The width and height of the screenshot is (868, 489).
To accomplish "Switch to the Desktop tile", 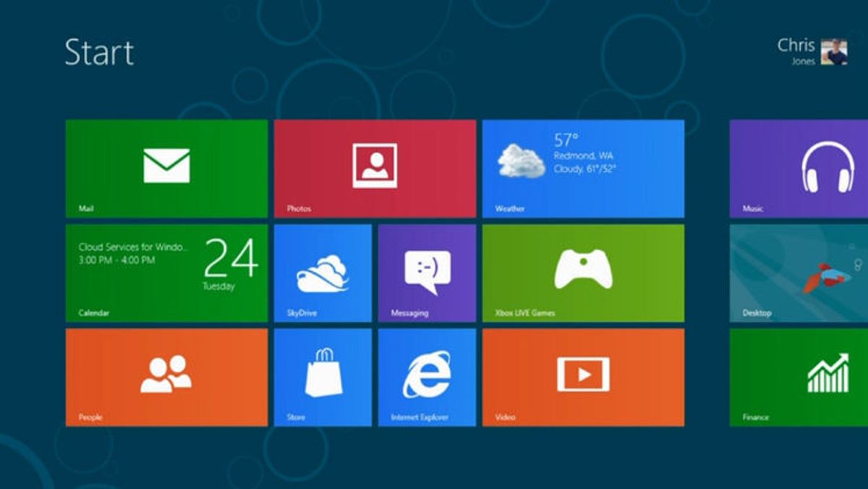I will [x=799, y=273].
